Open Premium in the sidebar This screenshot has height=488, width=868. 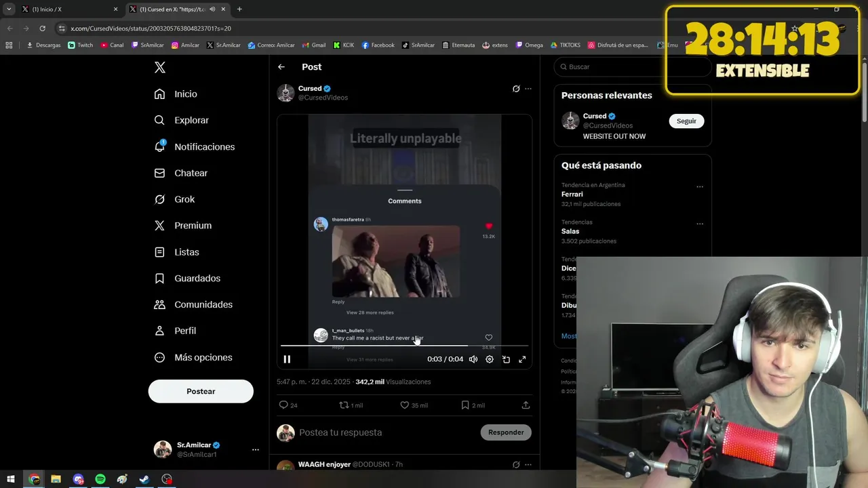[x=183, y=226]
